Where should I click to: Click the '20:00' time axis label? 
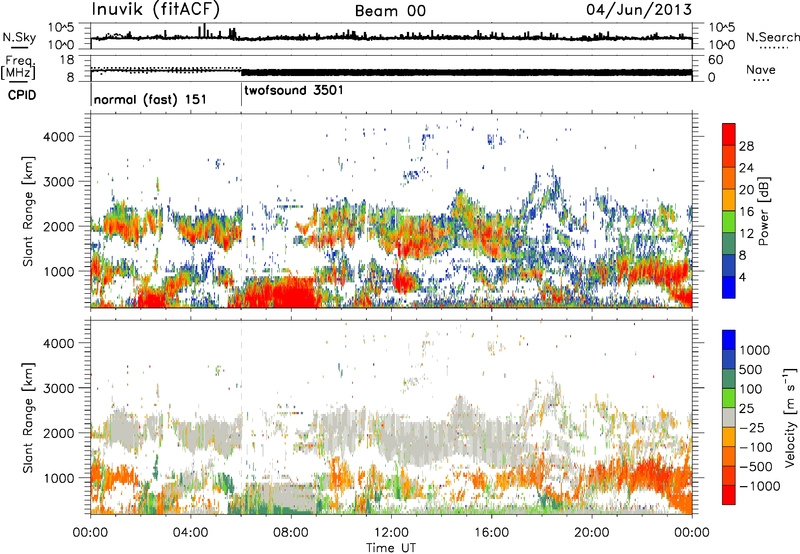[x=592, y=532]
